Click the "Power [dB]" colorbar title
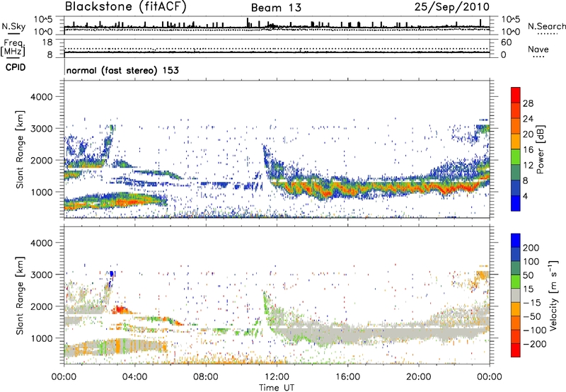Image resolution: width=566 pixels, height=392 pixels. [541, 149]
